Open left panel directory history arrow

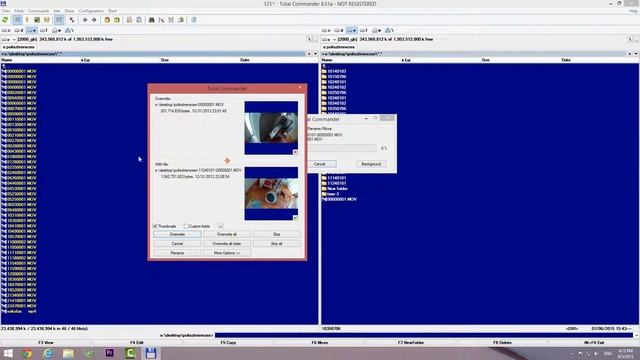(315, 54)
